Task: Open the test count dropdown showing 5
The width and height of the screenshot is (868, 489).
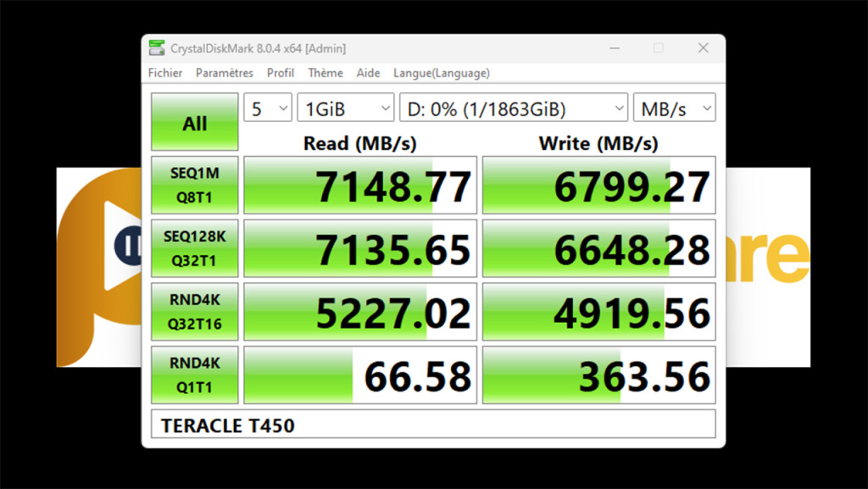Action: (267, 108)
